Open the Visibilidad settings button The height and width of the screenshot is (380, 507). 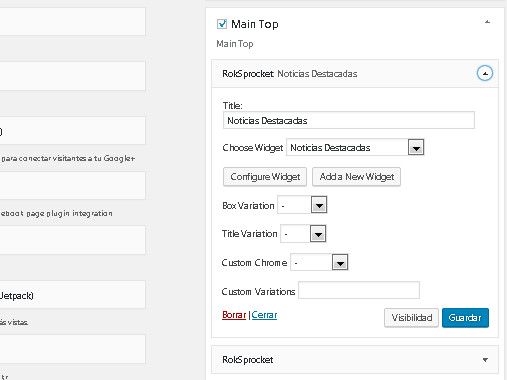click(411, 318)
